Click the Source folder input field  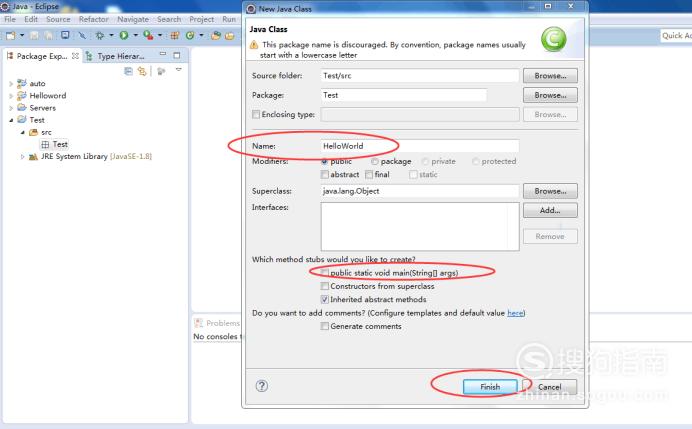tap(420, 75)
